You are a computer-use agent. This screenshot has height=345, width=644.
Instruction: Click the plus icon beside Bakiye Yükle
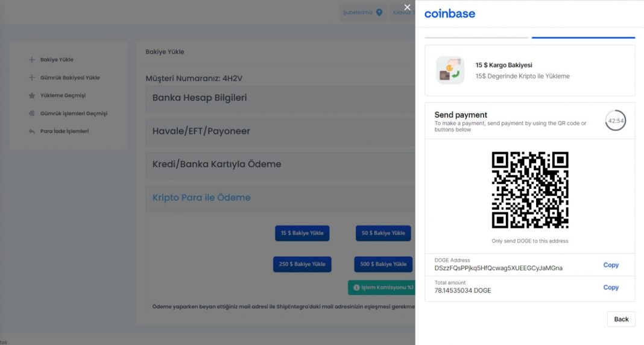[31, 60]
